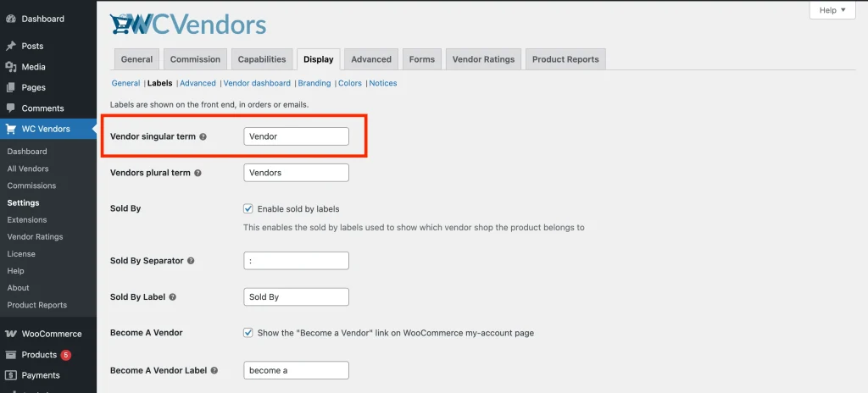Click help icon next to Become A Vendor Label

(x=214, y=370)
